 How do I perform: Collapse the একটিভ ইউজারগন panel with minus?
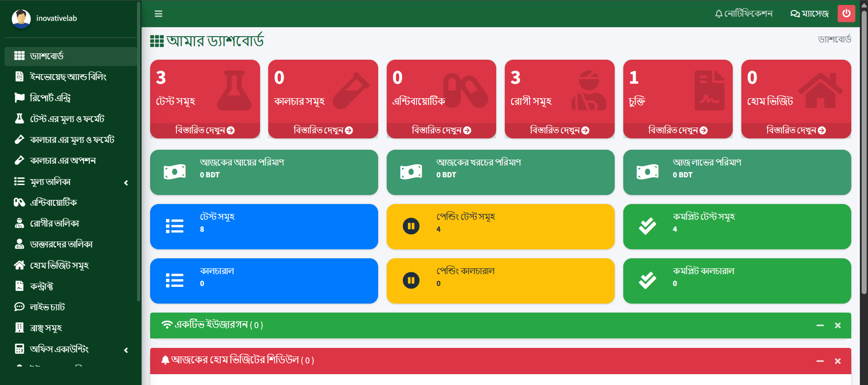click(x=820, y=325)
